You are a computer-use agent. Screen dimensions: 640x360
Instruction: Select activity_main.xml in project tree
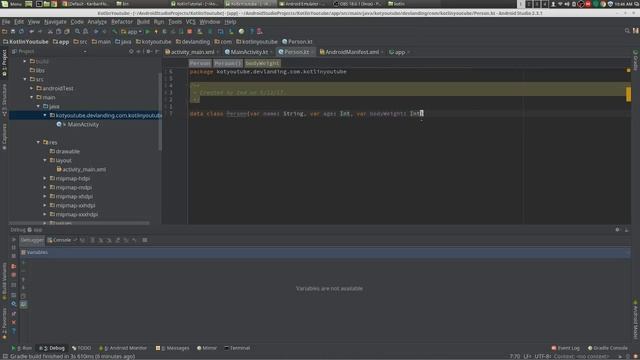[81, 169]
